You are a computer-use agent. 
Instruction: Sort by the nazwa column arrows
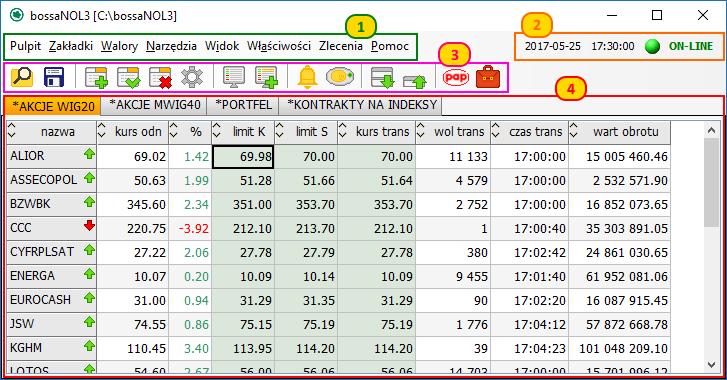pyautogui.click(x=12, y=132)
